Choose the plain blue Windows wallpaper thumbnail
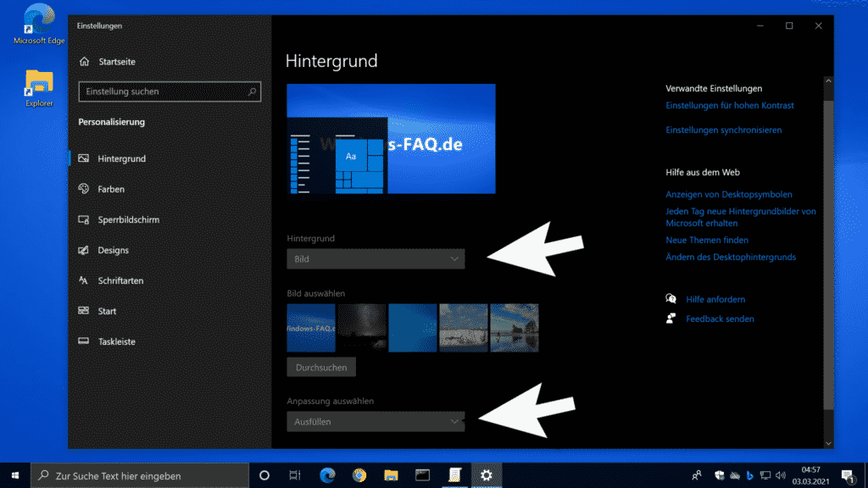Viewport: 868px width, 488px height. point(413,328)
